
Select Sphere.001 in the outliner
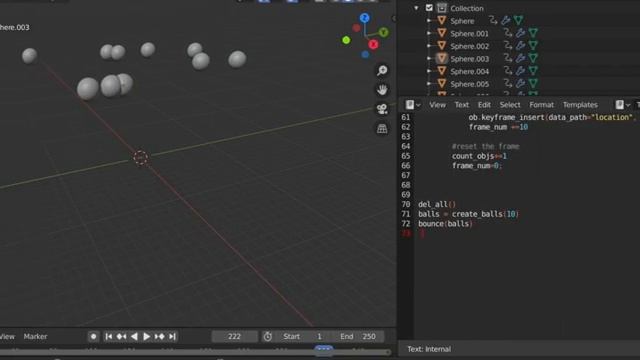tap(469, 33)
